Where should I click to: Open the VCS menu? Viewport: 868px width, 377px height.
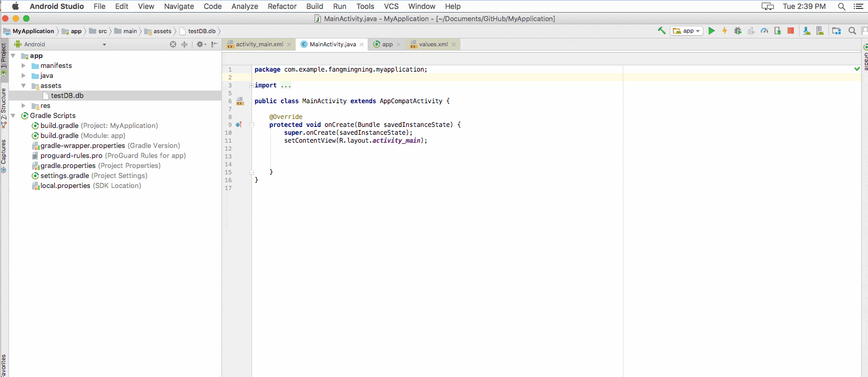click(391, 6)
